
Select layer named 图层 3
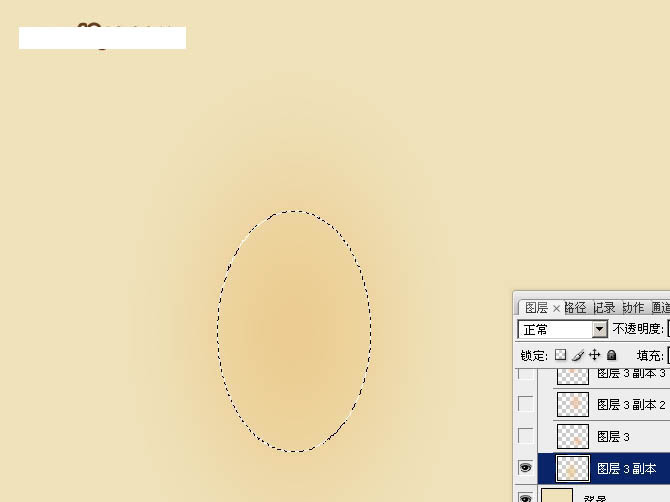[613, 437]
